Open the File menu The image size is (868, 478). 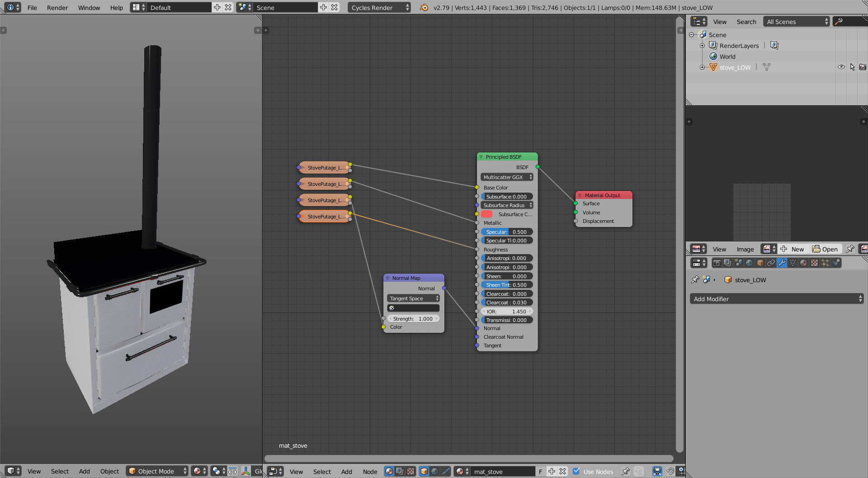tap(32, 8)
